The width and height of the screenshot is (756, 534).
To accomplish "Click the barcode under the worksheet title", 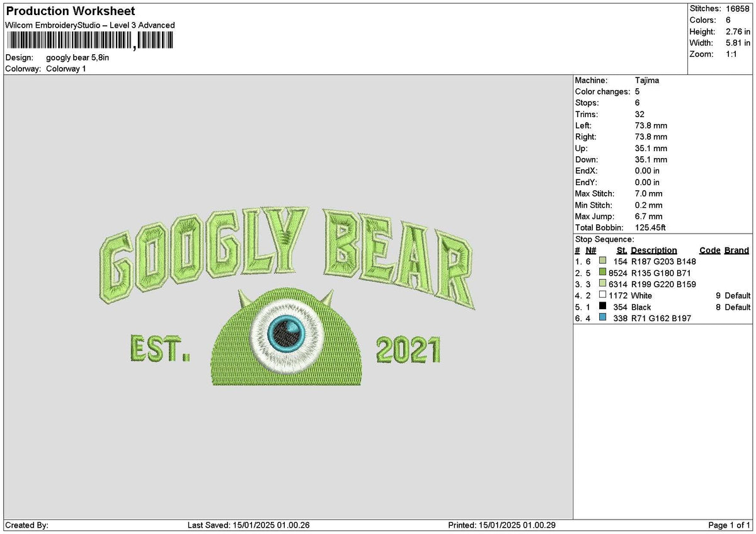I will [x=89, y=41].
